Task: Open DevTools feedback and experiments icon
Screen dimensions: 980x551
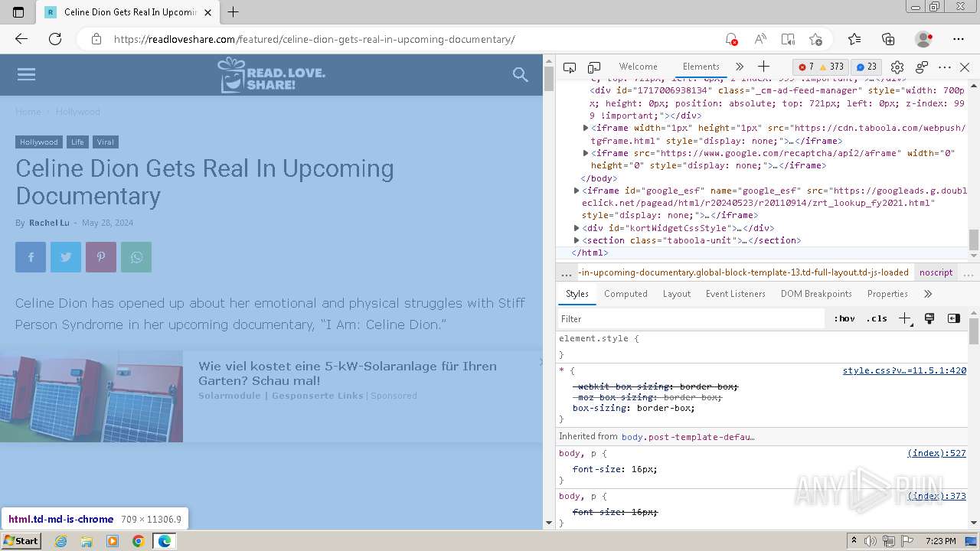Action: click(922, 67)
